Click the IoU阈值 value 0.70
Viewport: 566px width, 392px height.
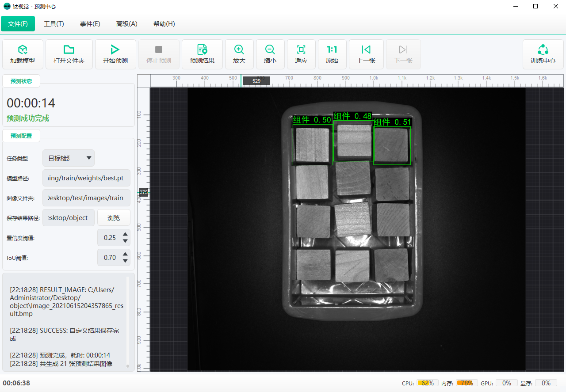click(110, 258)
